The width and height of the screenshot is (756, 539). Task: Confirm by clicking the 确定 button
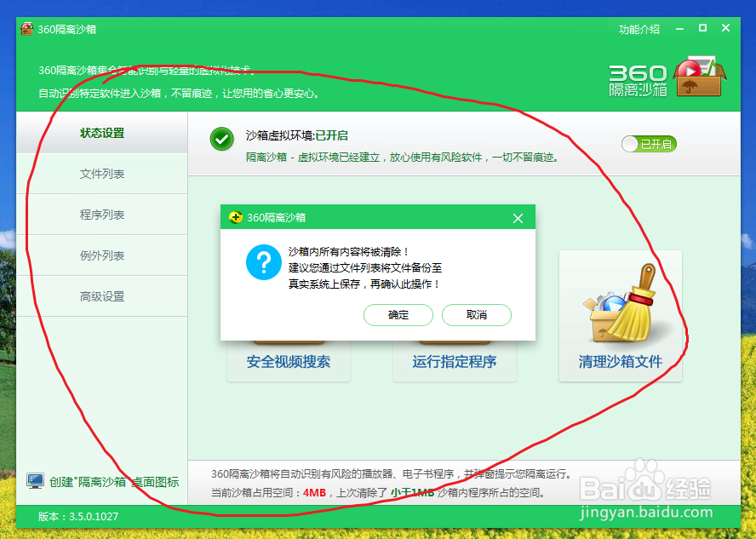398,315
